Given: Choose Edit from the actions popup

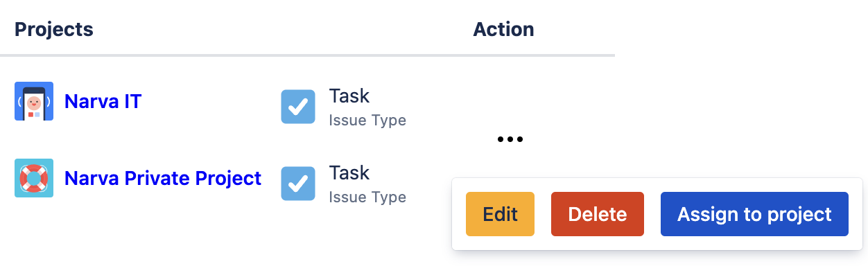Looking at the screenshot, I should (x=501, y=214).
